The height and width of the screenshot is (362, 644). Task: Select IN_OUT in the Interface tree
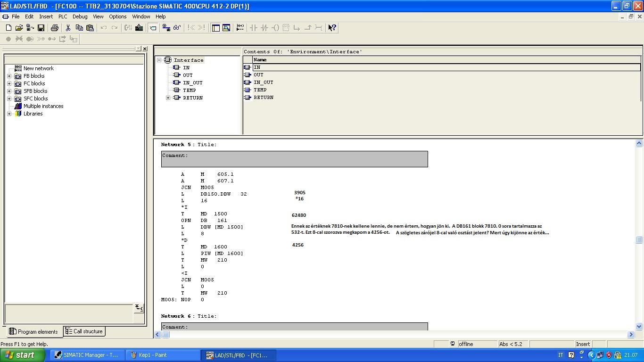192,82
